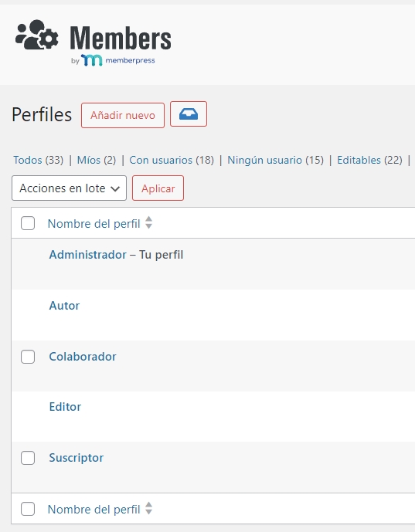Open the inbox tray icon button

[x=189, y=114]
